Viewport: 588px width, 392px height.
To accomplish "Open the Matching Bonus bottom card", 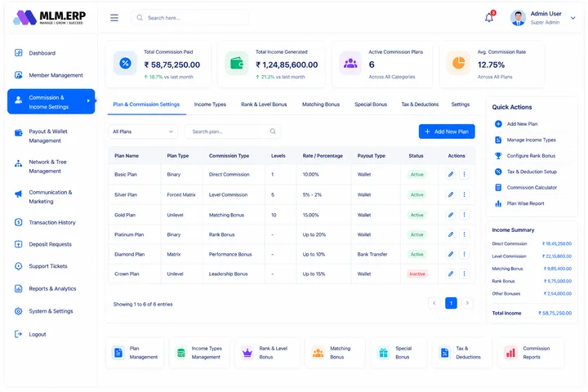I will [335, 353].
